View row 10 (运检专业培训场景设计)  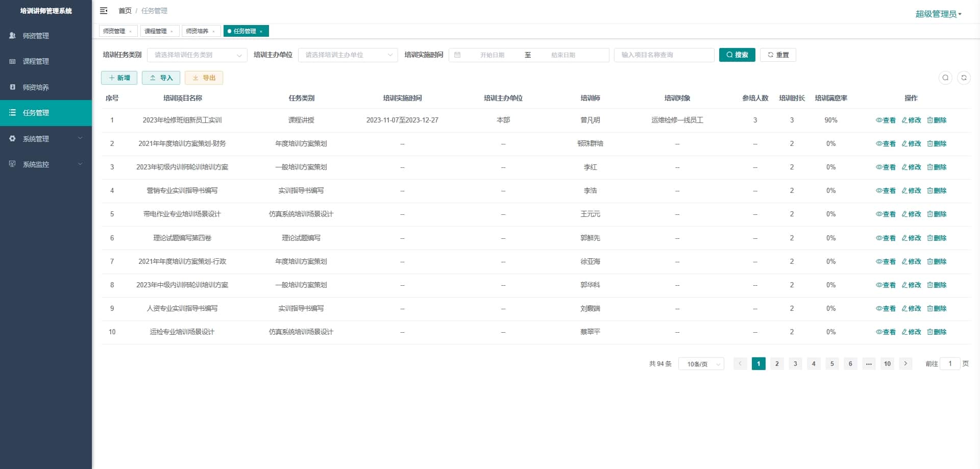click(886, 332)
